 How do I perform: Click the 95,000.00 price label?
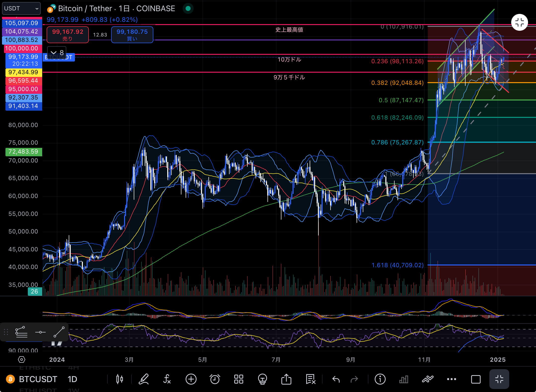(24, 89)
